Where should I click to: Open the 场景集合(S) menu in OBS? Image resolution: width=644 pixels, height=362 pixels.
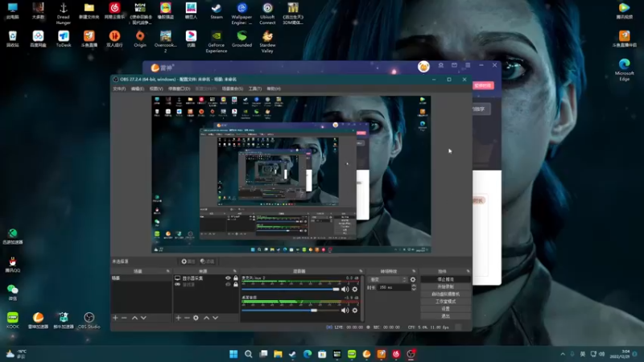233,88
